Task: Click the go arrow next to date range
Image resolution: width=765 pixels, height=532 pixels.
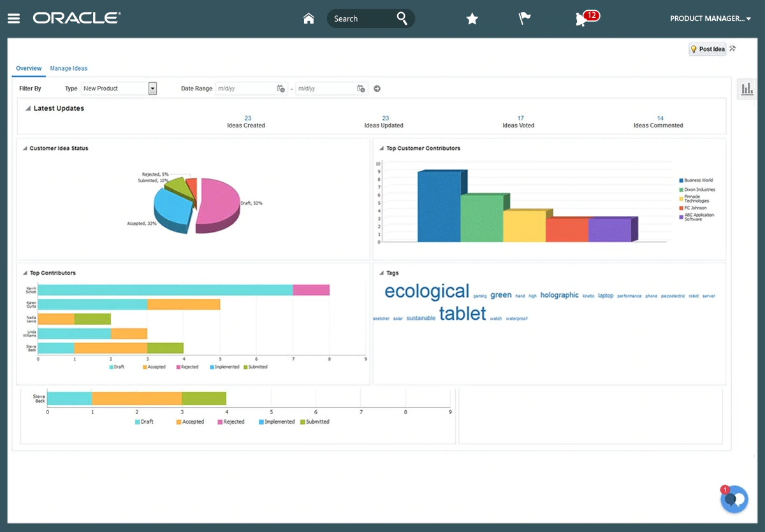Action: [x=377, y=89]
